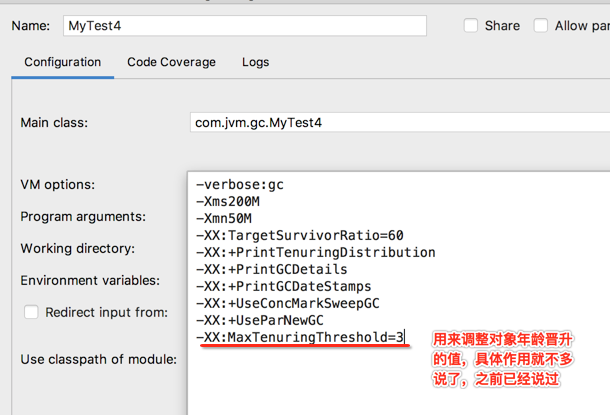Click the -XX:MaxTenuringThreshold=3 line
The image size is (610, 415).
[x=300, y=337]
